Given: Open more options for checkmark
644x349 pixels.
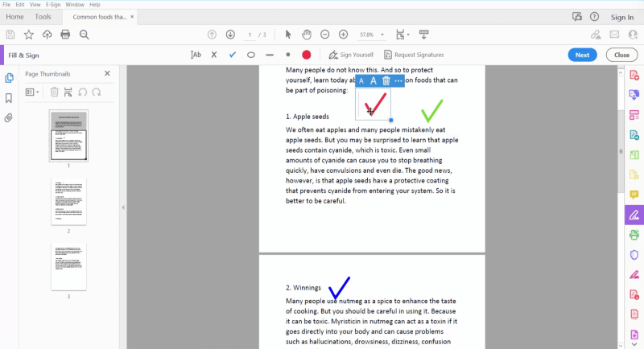Looking at the screenshot, I should pos(398,80).
